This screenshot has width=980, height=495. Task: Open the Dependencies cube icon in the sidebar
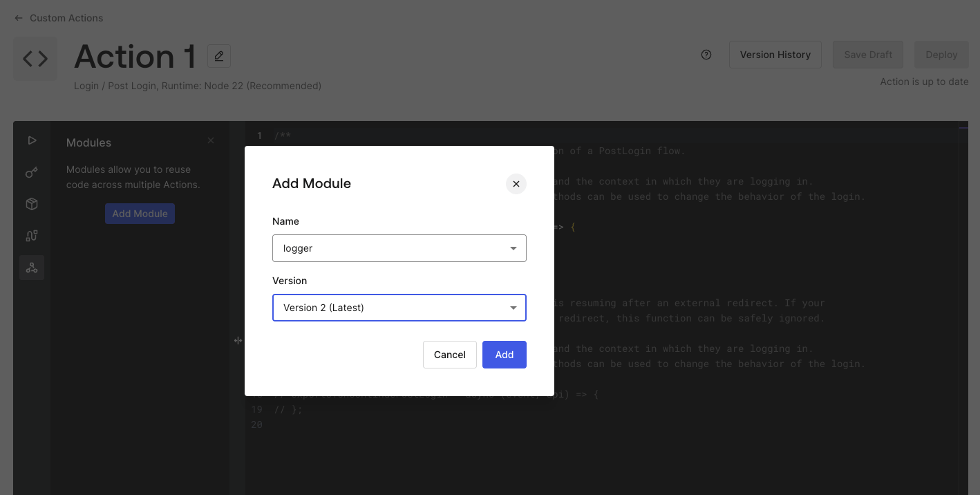point(32,204)
